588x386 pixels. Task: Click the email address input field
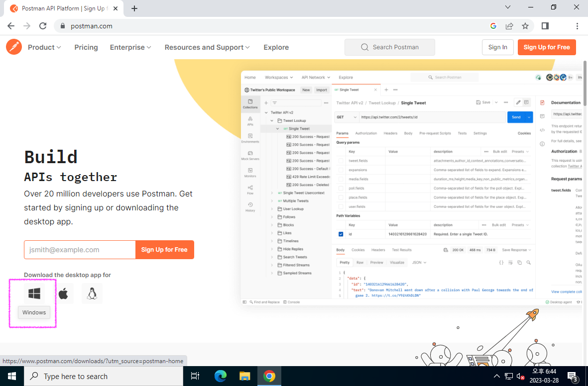[x=80, y=250]
